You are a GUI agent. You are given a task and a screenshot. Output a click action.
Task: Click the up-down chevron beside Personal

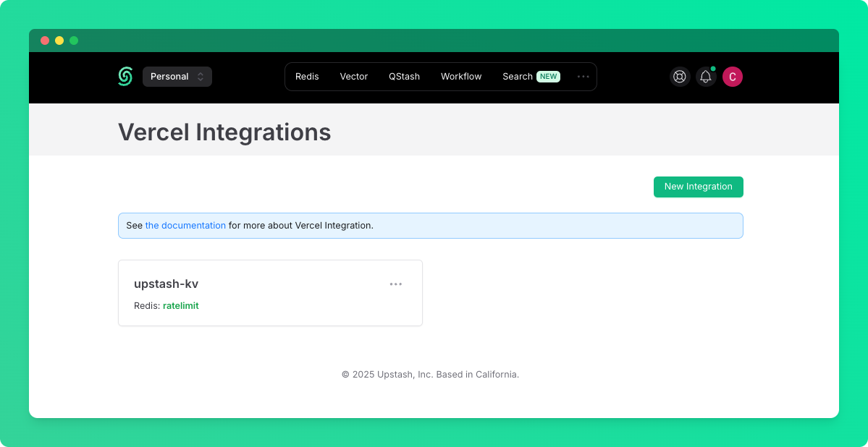click(x=201, y=77)
